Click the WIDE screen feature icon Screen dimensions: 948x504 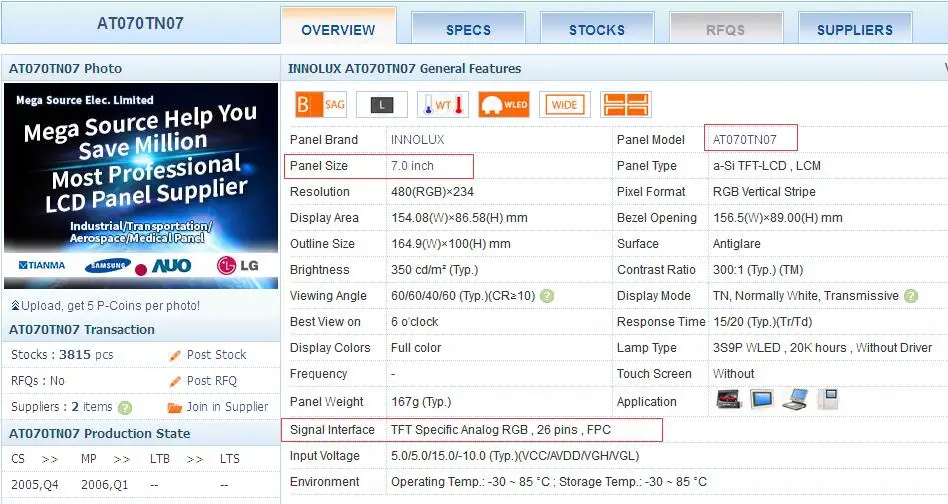[565, 105]
